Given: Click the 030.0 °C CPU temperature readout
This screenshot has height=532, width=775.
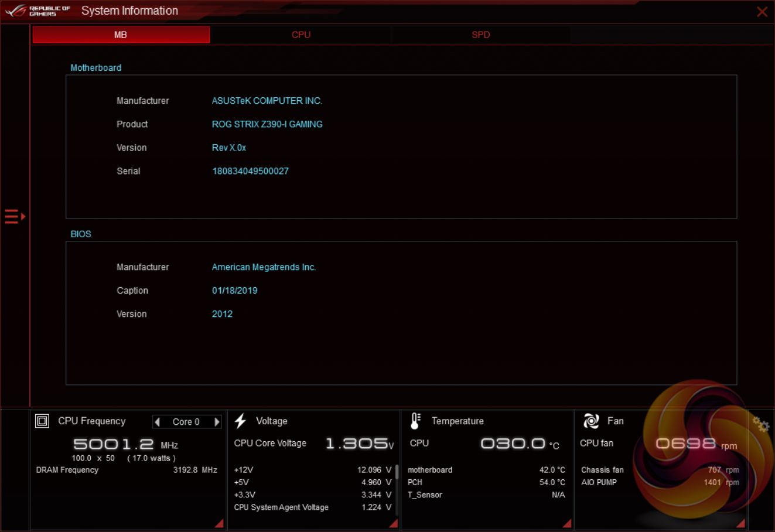Looking at the screenshot, I should tap(520, 444).
